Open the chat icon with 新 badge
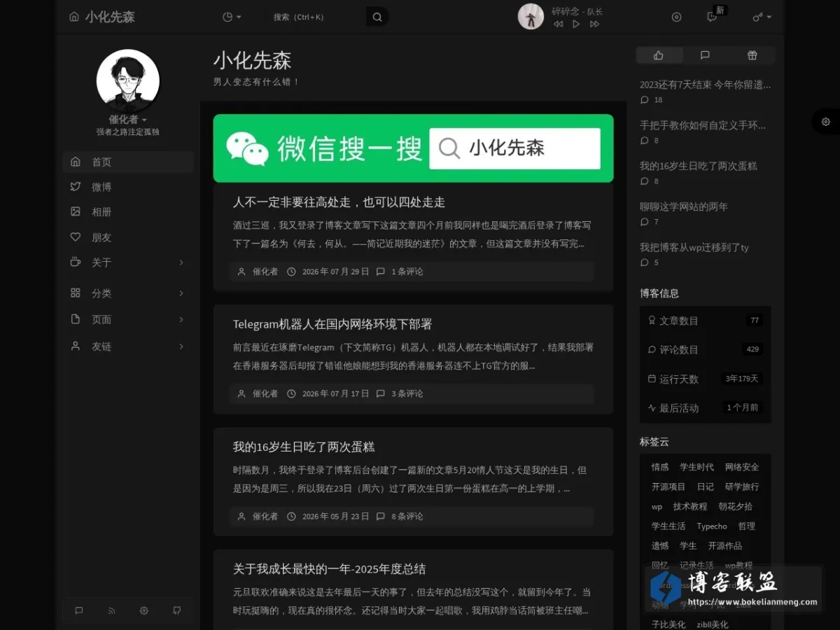 [712, 17]
